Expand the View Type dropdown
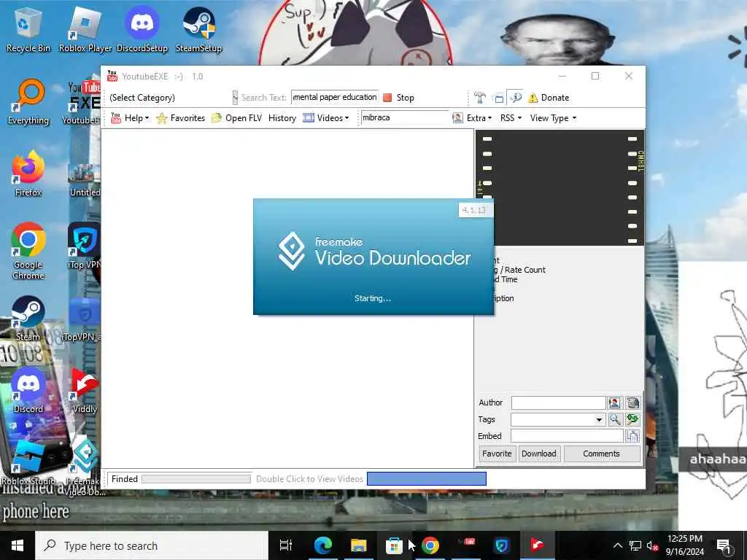The width and height of the screenshot is (747, 560). [553, 118]
